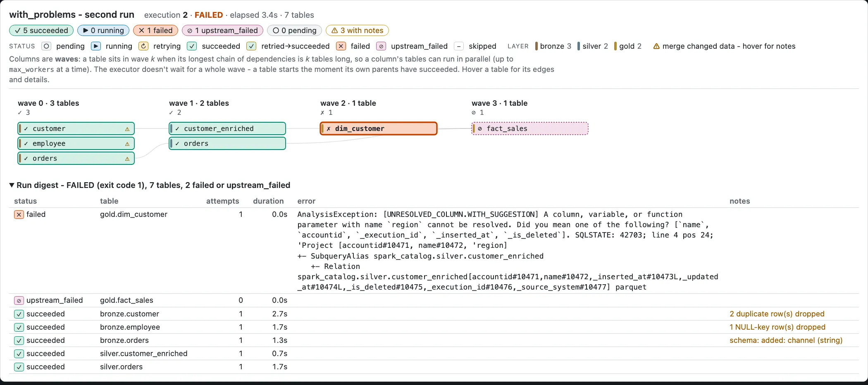Click succeeded icon in bronze.customer row
Viewport: 868px width, 385px height.
pos(19,314)
